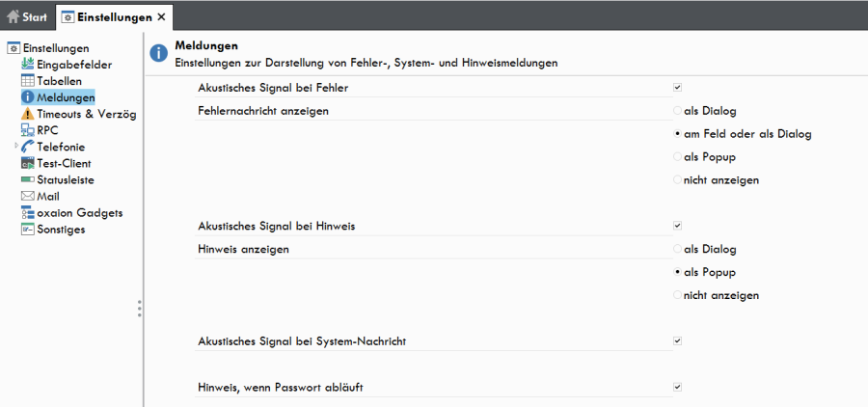
Task: Click the Timeouts warning triangle icon
Action: click(x=28, y=114)
